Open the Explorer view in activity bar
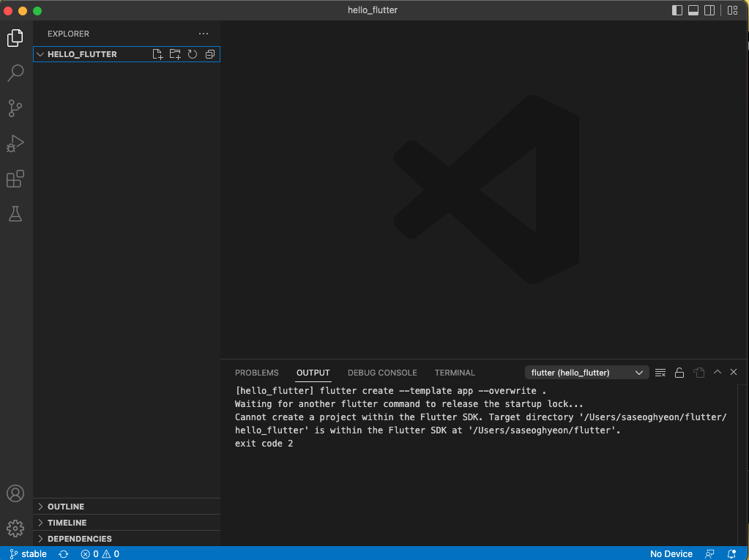Screen dimensions: 749x560 15,38
